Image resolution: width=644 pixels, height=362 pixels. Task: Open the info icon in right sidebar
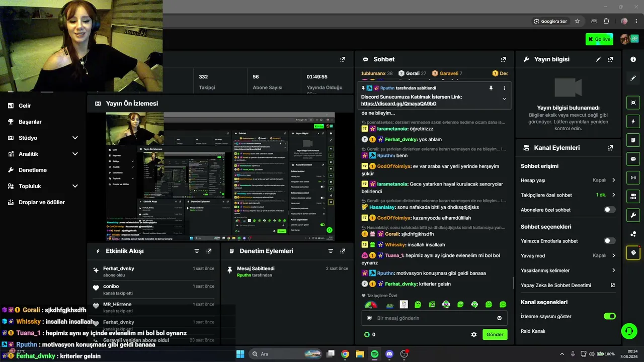click(x=633, y=59)
